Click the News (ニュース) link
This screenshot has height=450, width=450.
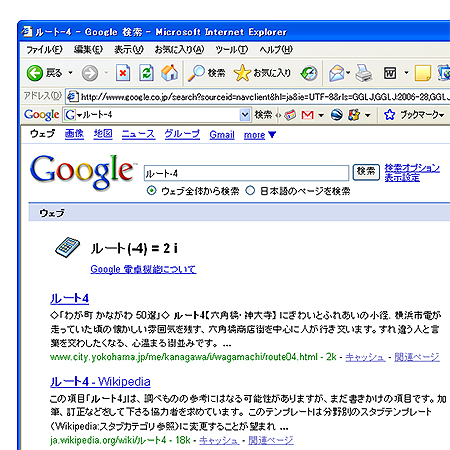click(x=138, y=134)
